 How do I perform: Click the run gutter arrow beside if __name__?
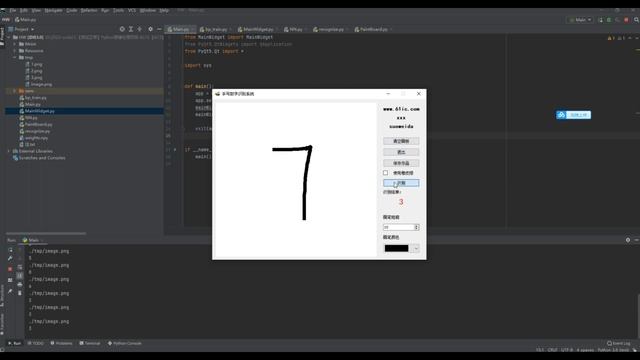(175, 150)
